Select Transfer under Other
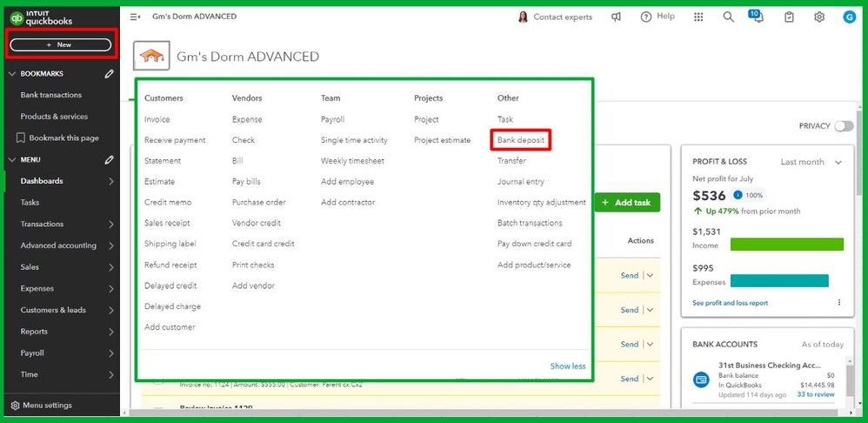868x423 pixels. click(511, 161)
